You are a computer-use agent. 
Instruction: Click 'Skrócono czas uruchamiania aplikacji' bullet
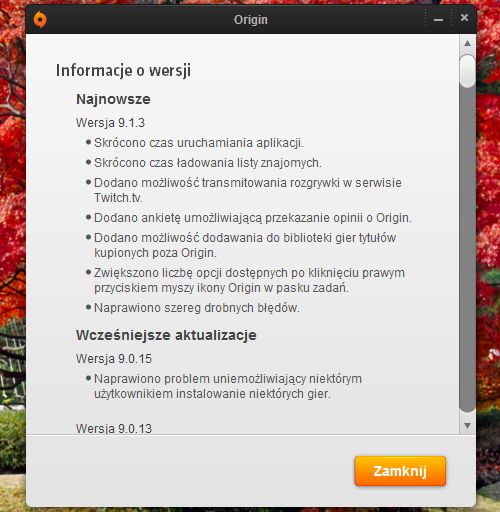pyautogui.click(x=199, y=143)
